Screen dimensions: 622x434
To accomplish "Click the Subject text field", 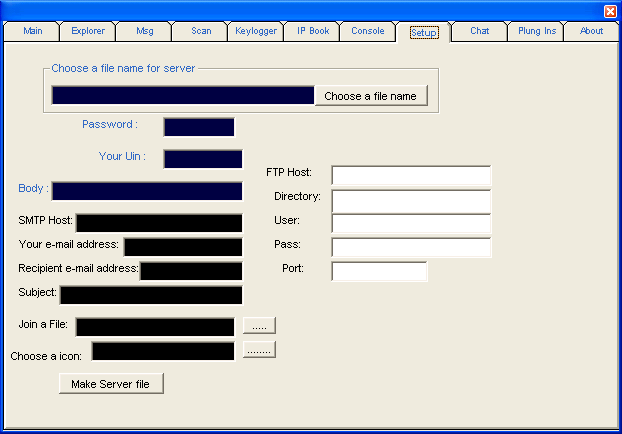I will pyautogui.click(x=151, y=295).
